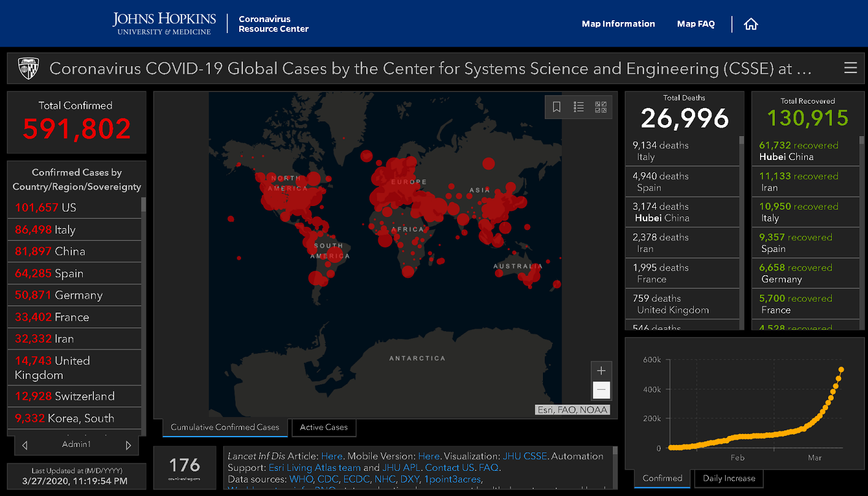Open the map bookmarks icon
The image size is (868, 496).
(556, 107)
